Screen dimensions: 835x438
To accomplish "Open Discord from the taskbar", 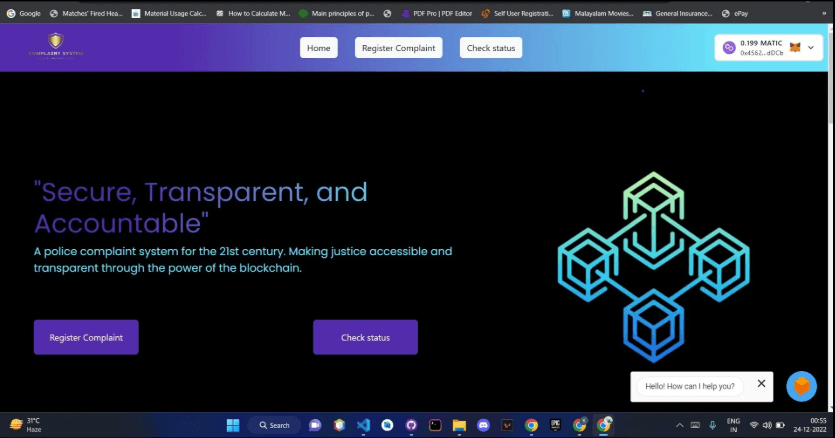I will tap(483, 425).
